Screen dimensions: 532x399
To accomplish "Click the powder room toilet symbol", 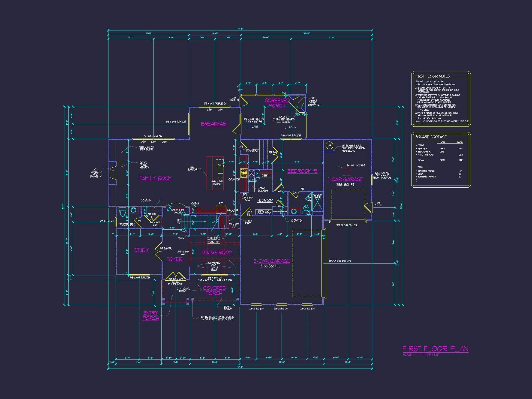I will (123, 212).
